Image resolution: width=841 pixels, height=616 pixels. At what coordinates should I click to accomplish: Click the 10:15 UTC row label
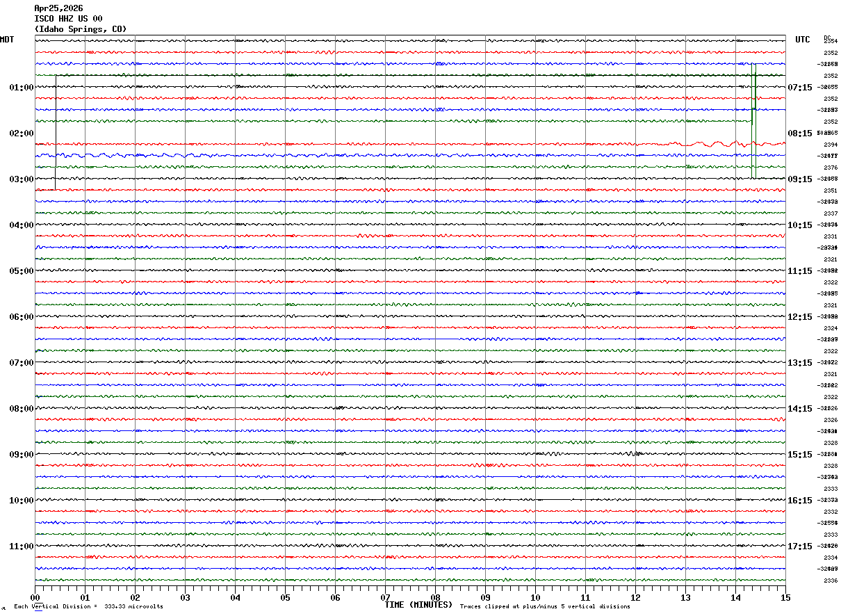coord(799,225)
